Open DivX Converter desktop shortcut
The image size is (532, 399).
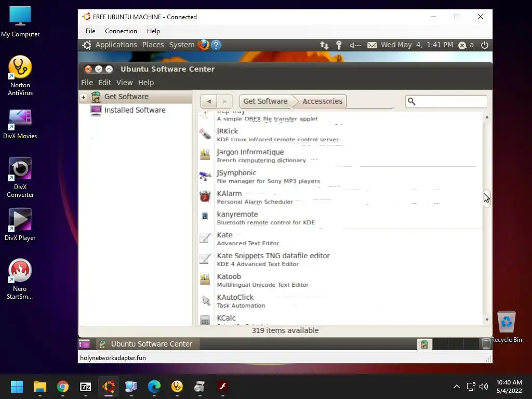pos(20,178)
